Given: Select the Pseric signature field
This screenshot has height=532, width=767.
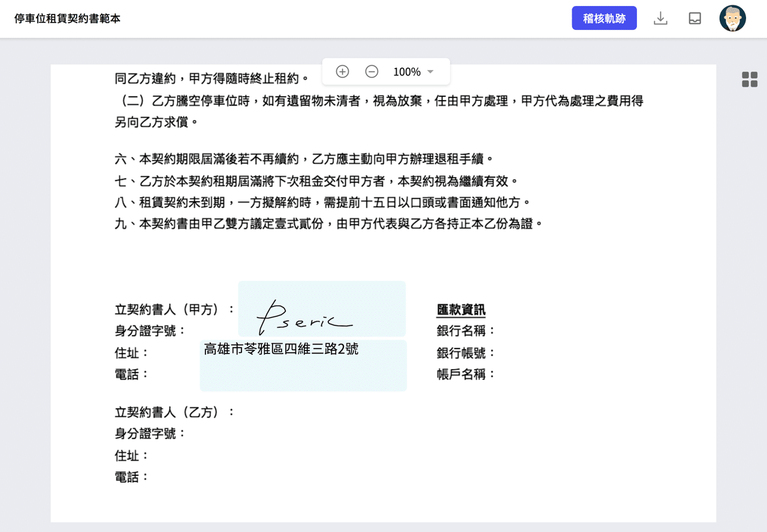Looking at the screenshot, I should pyautogui.click(x=322, y=309).
